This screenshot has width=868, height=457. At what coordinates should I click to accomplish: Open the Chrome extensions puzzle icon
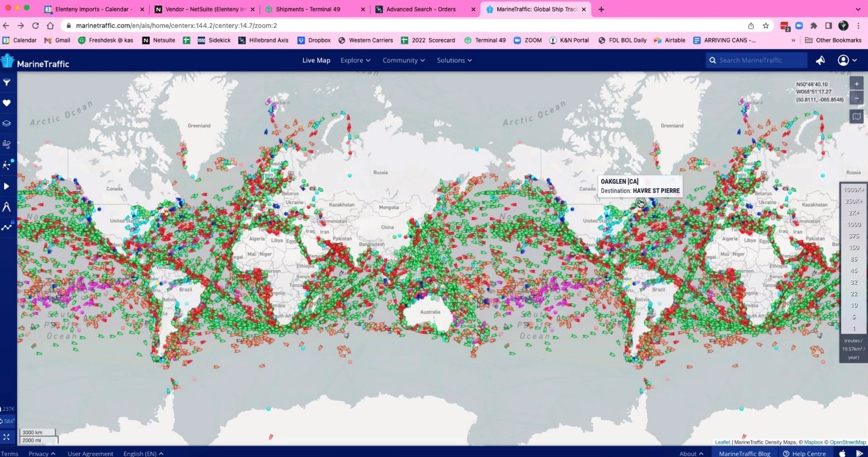(x=813, y=25)
